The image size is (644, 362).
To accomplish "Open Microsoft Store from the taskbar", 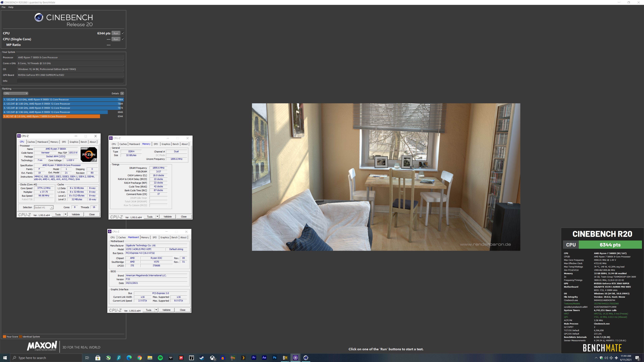I will [x=98, y=358].
